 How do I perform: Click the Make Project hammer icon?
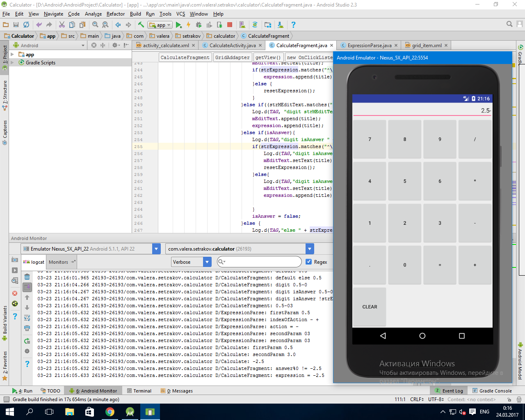coord(141,25)
